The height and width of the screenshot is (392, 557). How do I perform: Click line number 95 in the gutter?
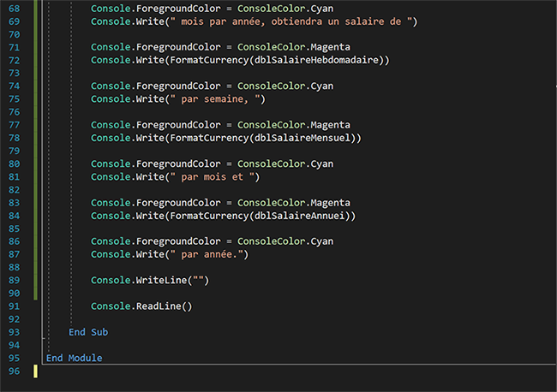(x=15, y=359)
